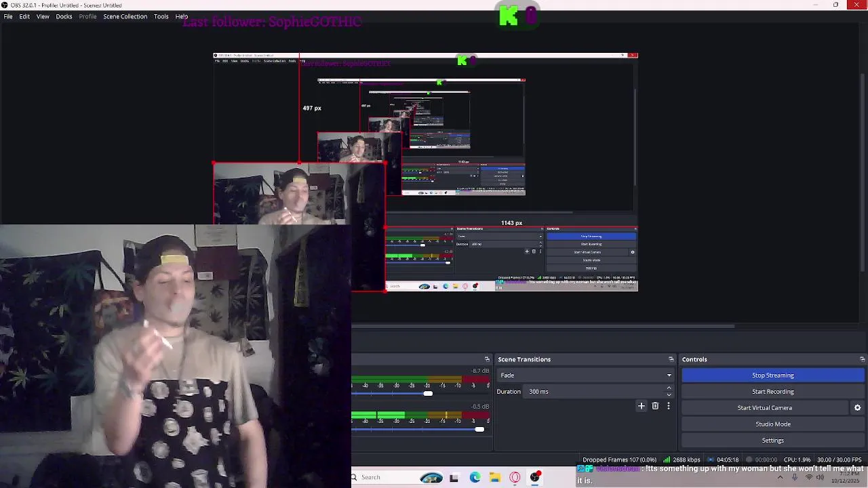Open the View menu
Image resolution: width=868 pixels, height=488 pixels.
click(x=43, y=16)
